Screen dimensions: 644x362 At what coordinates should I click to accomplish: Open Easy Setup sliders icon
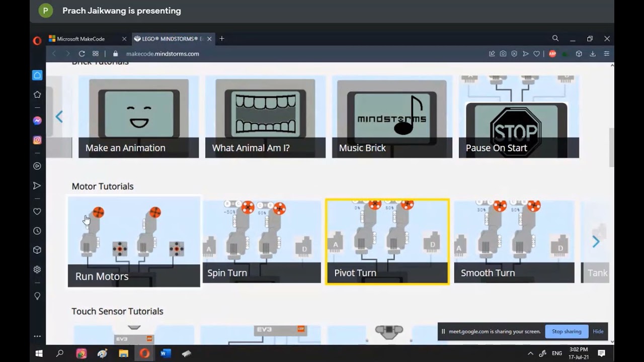click(x=606, y=54)
